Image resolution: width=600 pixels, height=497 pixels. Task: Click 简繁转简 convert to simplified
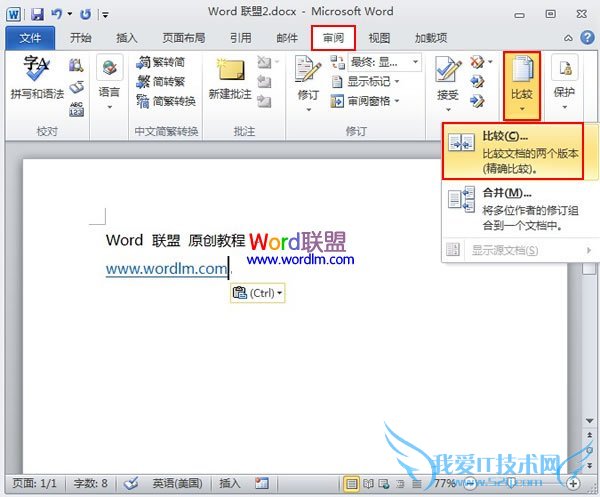pos(161,62)
